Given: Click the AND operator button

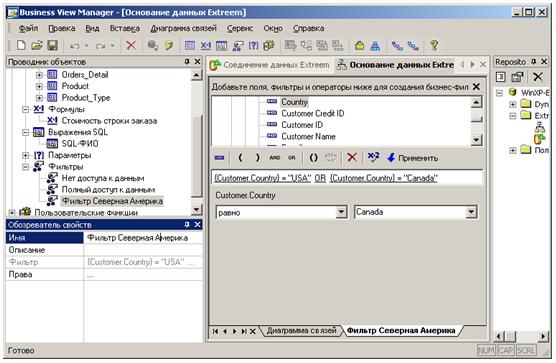Looking at the screenshot, I should (x=274, y=158).
